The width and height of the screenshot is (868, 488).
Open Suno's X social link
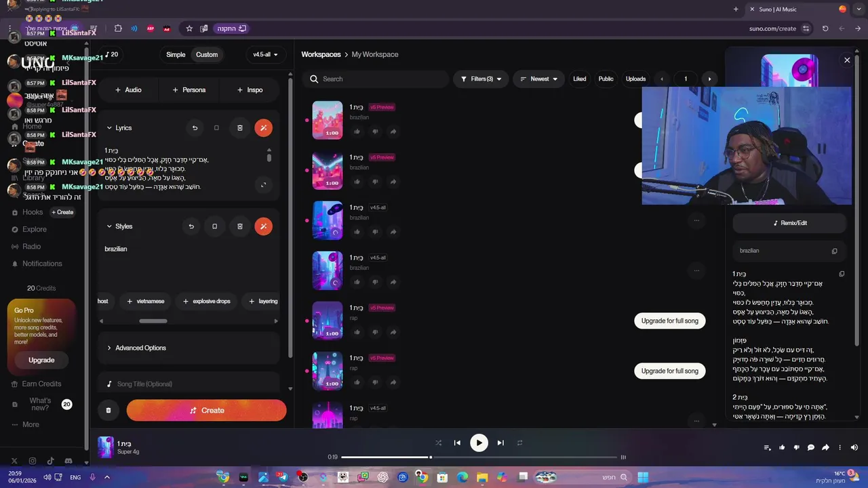point(14,461)
